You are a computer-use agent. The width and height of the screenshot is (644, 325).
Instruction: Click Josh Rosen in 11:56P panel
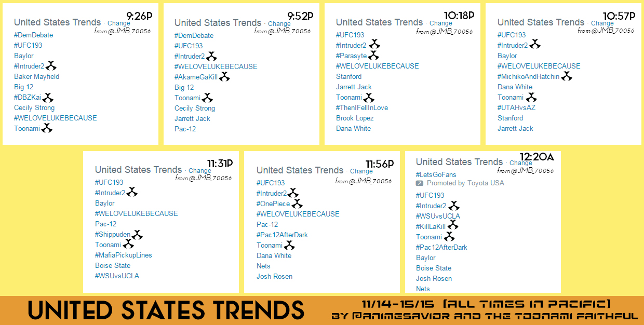(x=274, y=276)
